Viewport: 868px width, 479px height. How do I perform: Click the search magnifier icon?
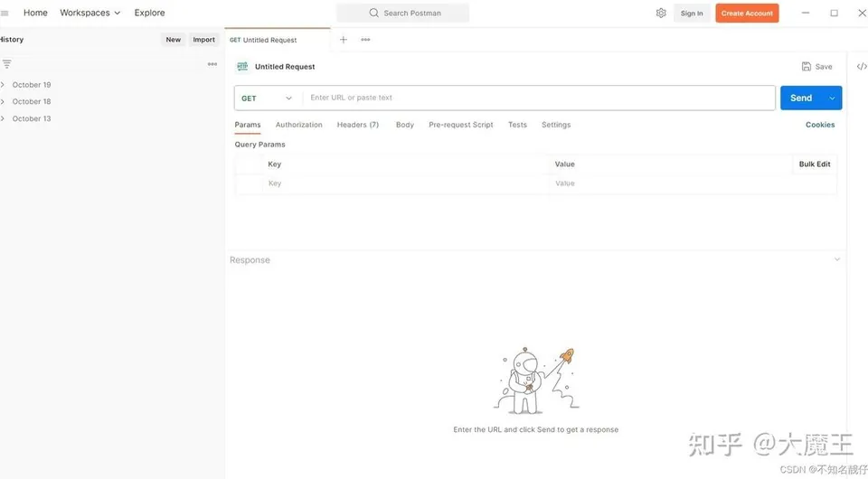[374, 13]
